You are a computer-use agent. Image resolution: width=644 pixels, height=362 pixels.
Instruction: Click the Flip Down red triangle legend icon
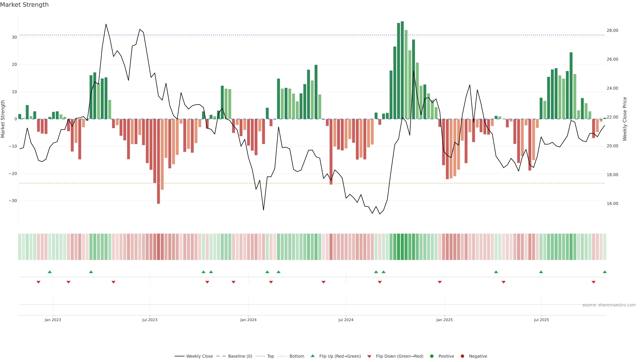tap(369, 356)
